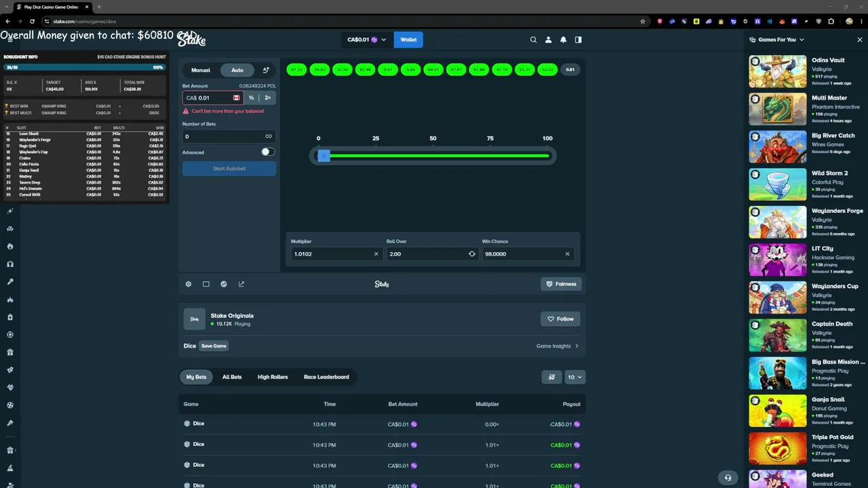Open the sparkle sidebar icon
Screen dimensions: 868x488
pos(10,211)
